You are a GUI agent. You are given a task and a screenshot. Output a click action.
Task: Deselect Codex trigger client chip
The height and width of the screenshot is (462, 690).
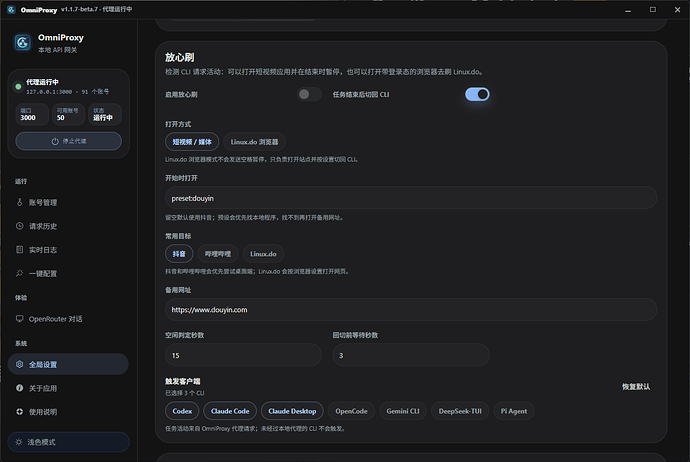(x=182, y=411)
